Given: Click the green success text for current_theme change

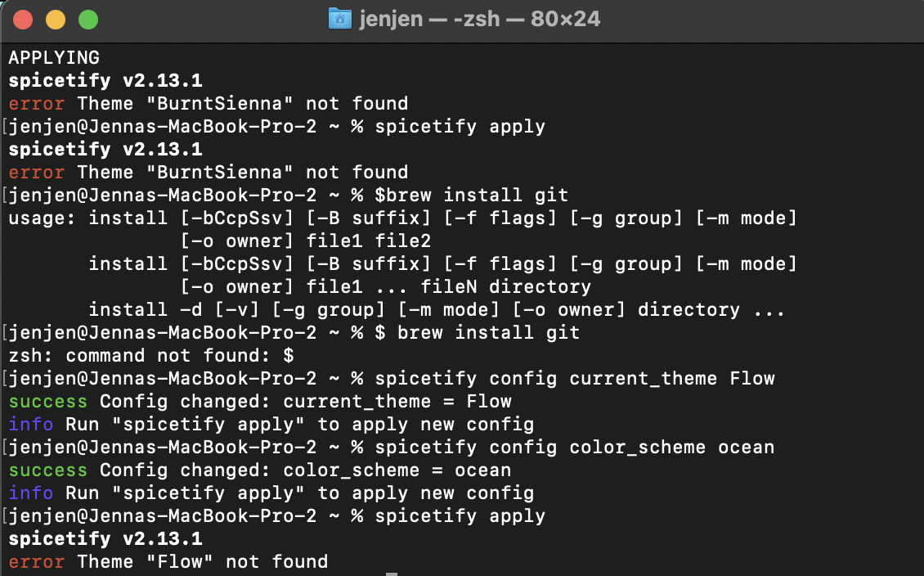Looking at the screenshot, I should pos(47,401).
